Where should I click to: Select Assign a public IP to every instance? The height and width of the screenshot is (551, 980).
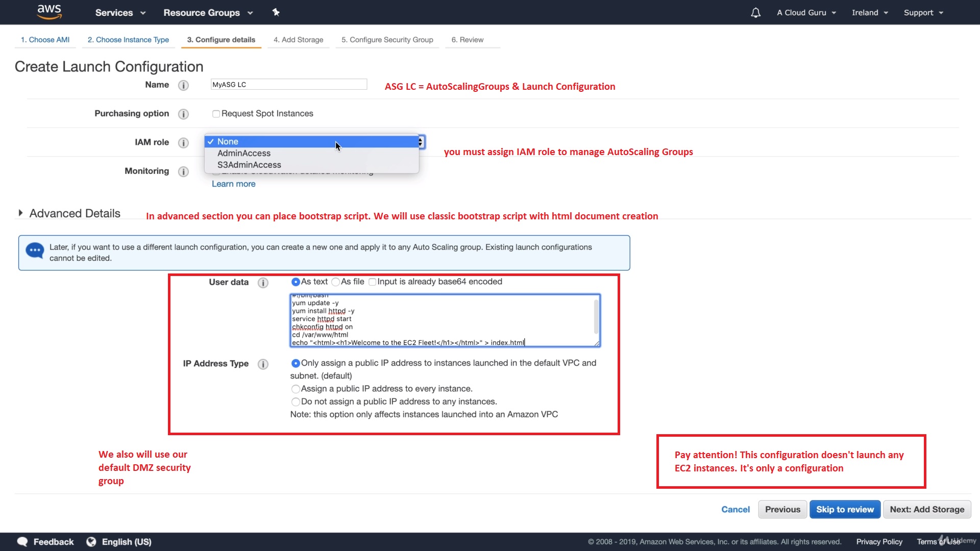[x=296, y=389]
